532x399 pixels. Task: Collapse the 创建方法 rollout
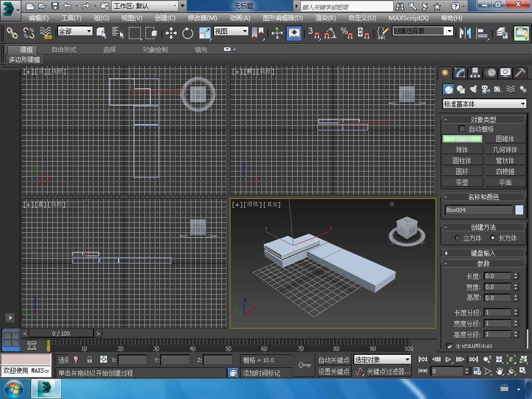coord(483,227)
